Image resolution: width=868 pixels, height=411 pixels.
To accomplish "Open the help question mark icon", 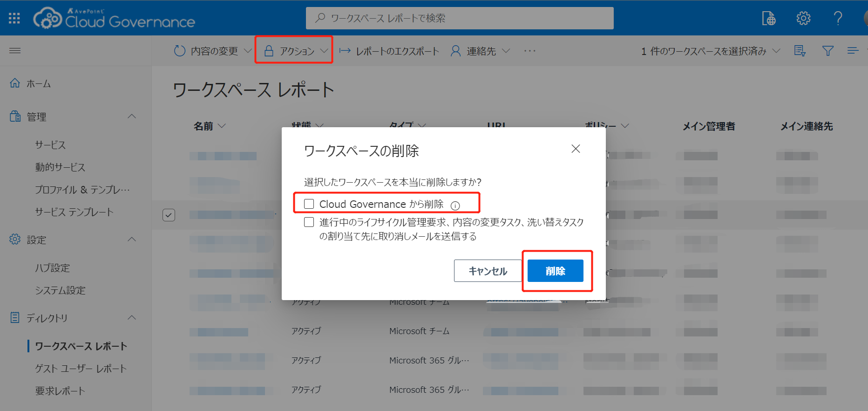I will point(838,18).
